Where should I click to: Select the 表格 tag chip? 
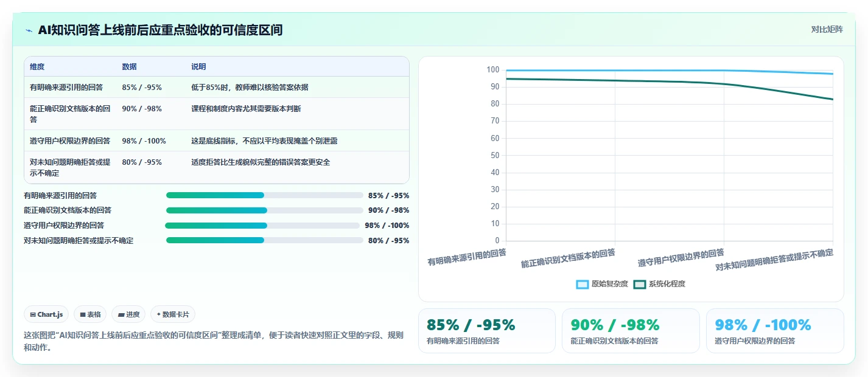(90, 314)
